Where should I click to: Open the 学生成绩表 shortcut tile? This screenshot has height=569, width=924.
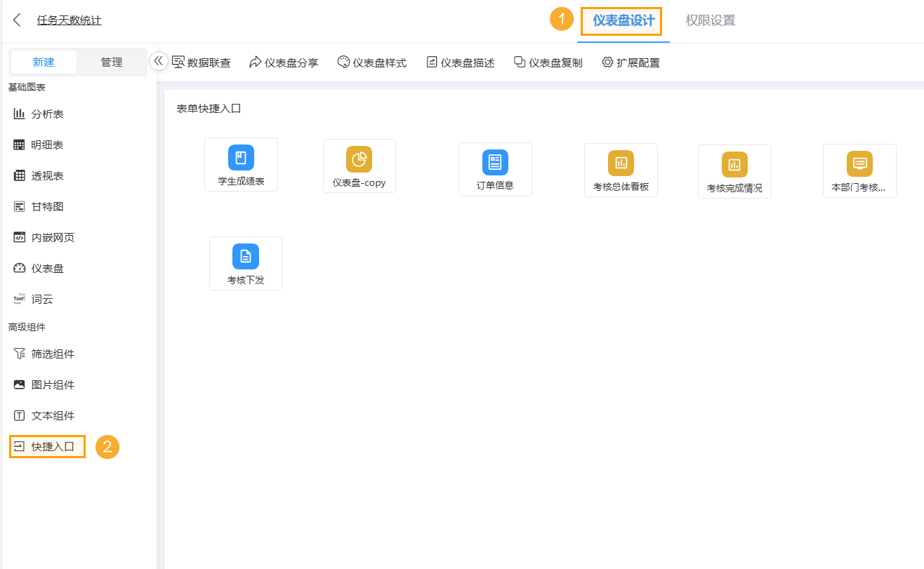click(241, 164)
